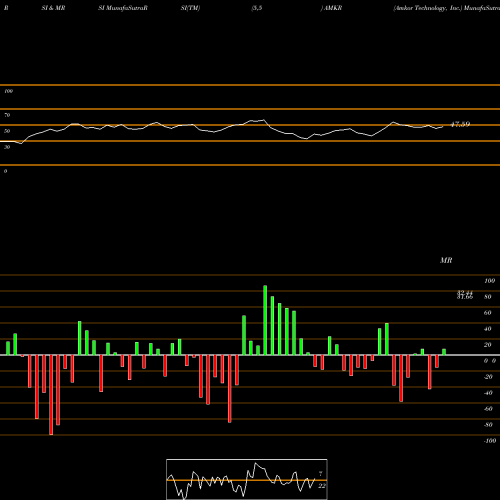Click the RSI axis label 50

7,131
